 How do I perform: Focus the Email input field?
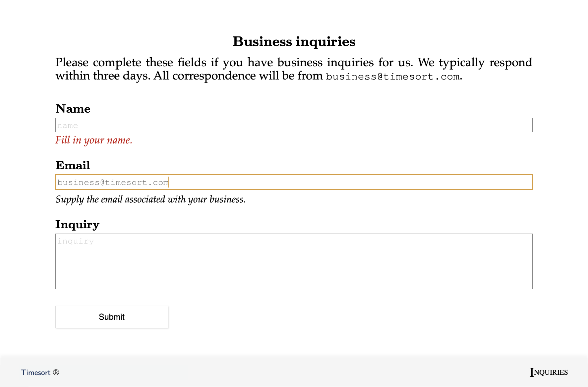[x=294, y=182]
